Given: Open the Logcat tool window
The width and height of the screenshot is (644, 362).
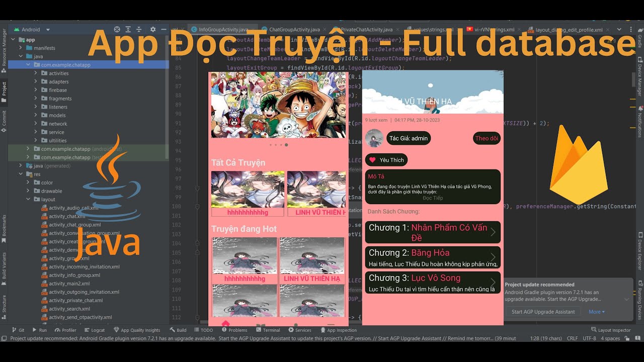Looking at the screenshot, I should [94, 330].
